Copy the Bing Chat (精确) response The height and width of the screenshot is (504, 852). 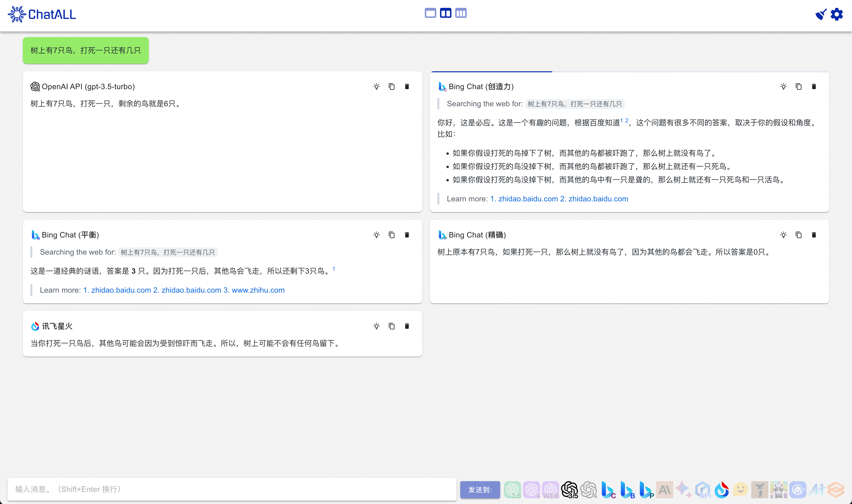798,235
